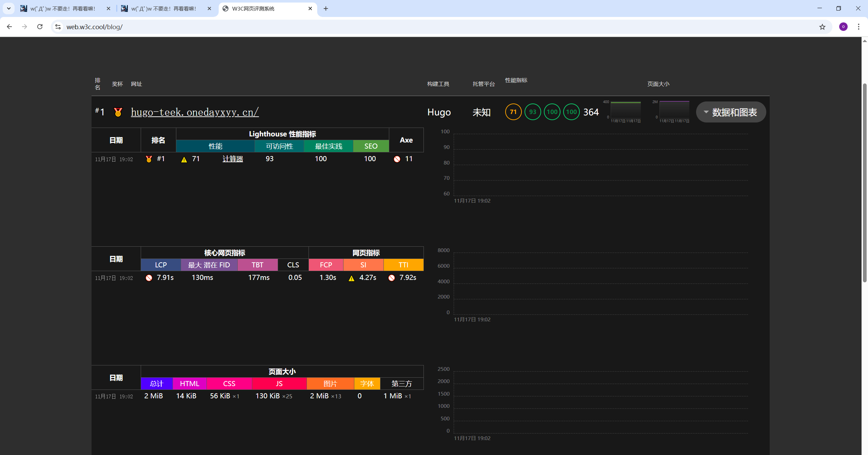Click the browser back arrow
The image size is (868, 455).
[9, 27]
